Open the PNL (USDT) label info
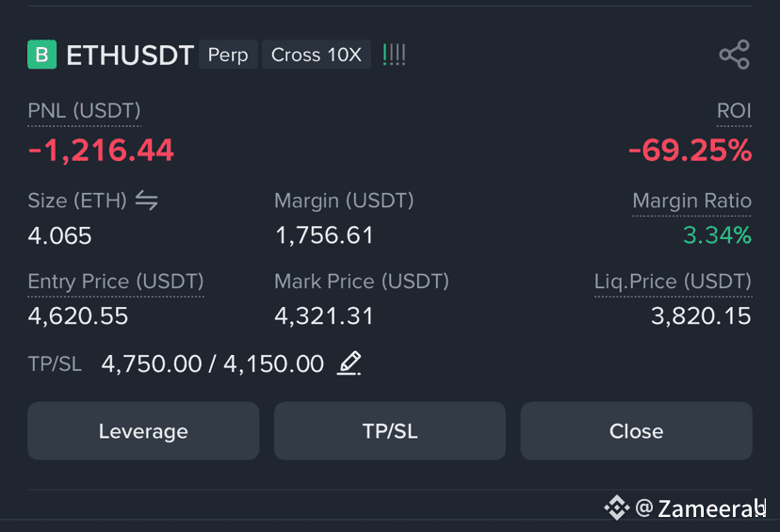Viewport: 780px width, 532px height. click(84, 111)
